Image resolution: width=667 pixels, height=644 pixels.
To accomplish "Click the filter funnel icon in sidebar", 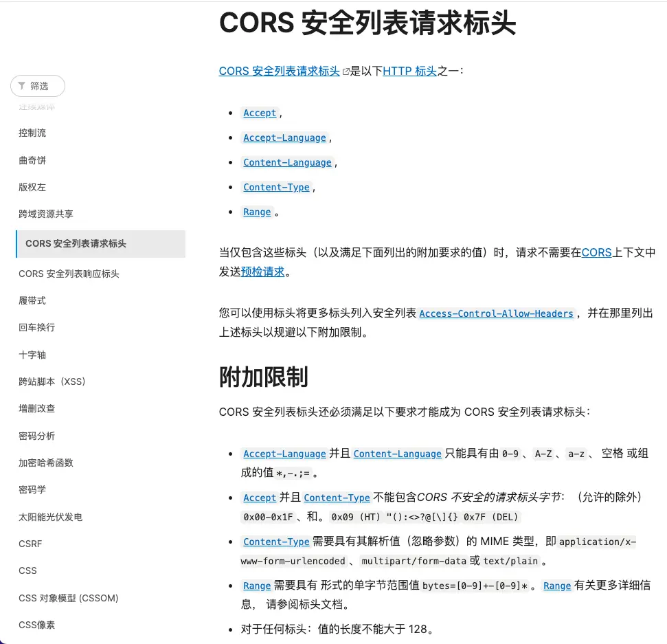I will [x=22, y=86].
